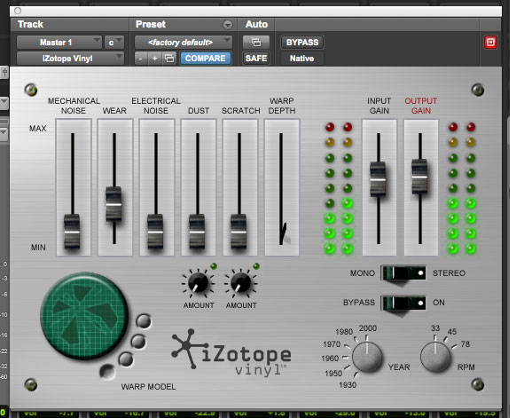Click the green LED above Scratch Amount knob
This screenshot has height=418, width=532.
tap(256, 266)
